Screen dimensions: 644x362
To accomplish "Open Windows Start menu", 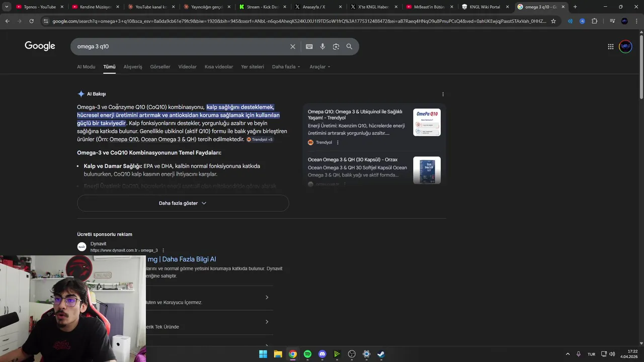I will point(263,354).
